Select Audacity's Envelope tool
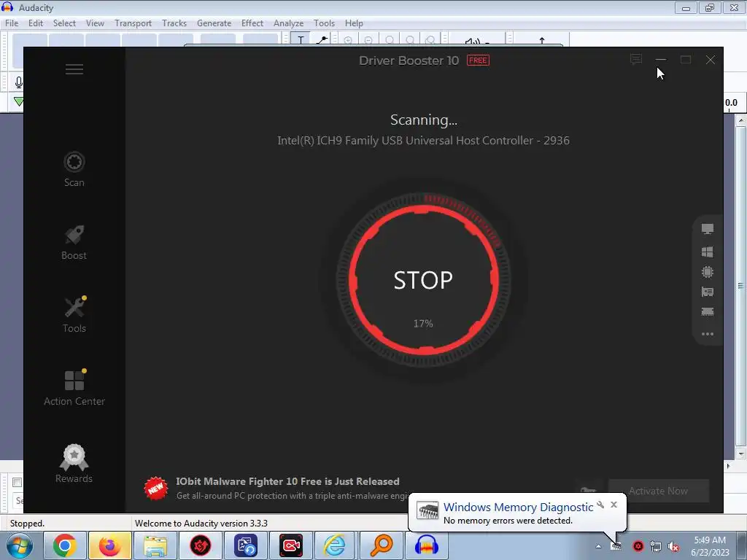The image size is (747, 560). click(322, 40)
